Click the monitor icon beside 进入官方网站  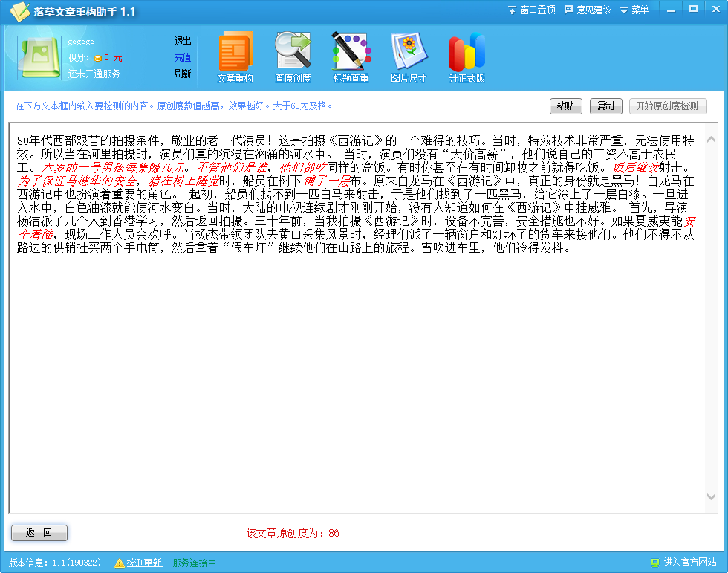coord(655,563)
